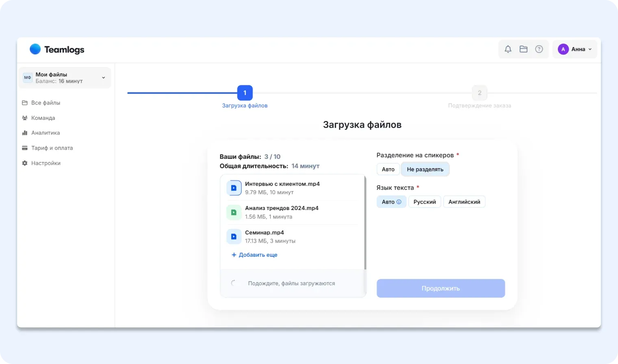Open the notifications bell

(508, 49)
